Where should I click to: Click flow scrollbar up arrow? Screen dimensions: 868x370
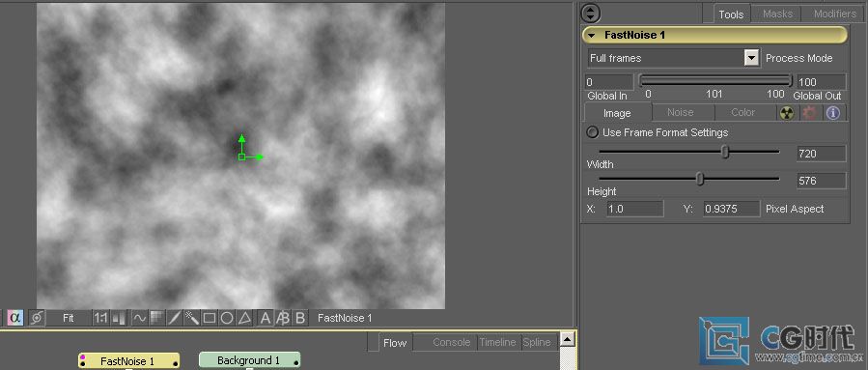point(567,339)
